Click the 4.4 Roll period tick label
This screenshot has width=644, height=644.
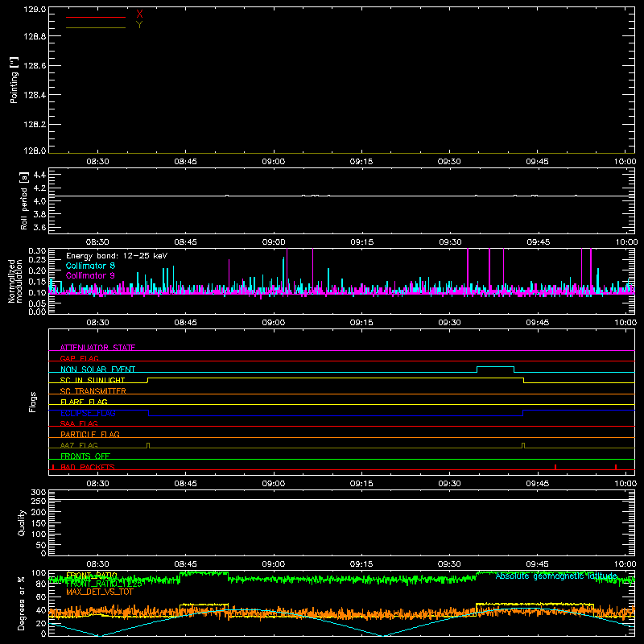point(39,175)
